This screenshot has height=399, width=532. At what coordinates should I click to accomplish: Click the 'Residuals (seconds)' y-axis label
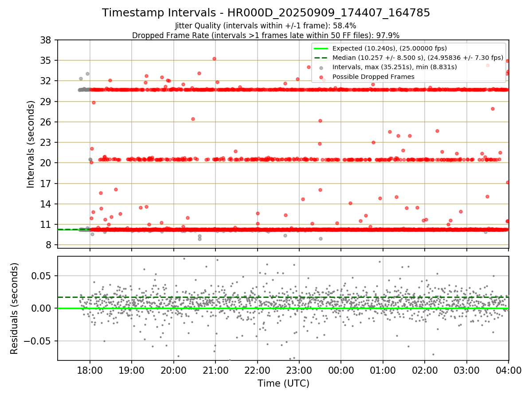[x=15, y=308]
